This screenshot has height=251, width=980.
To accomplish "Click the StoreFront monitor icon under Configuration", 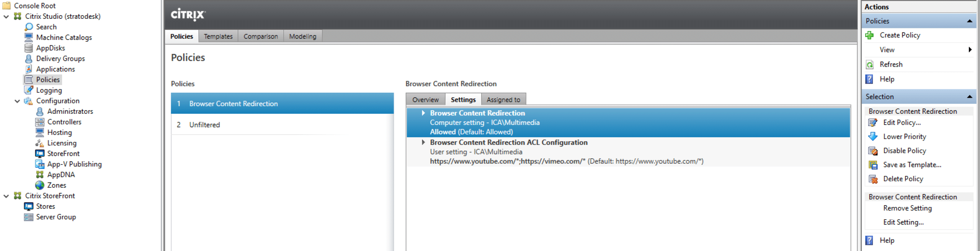I will (x=40, y=153).
